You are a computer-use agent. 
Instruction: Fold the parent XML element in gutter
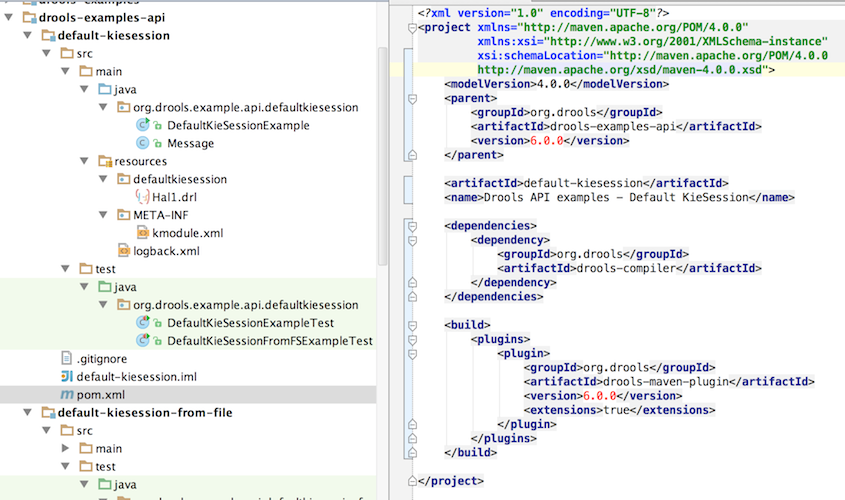point(411,99)
